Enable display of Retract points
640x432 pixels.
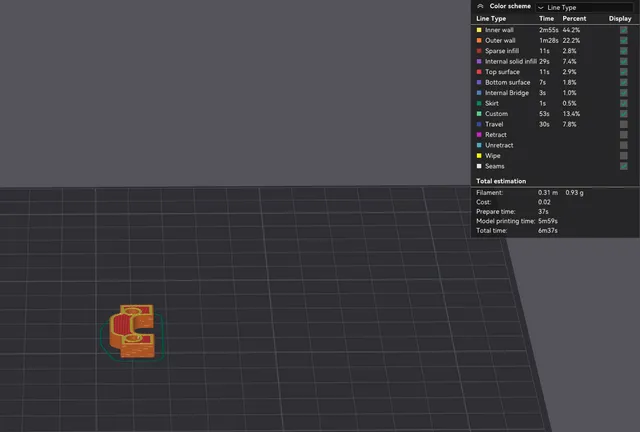(x=623, y=135)
